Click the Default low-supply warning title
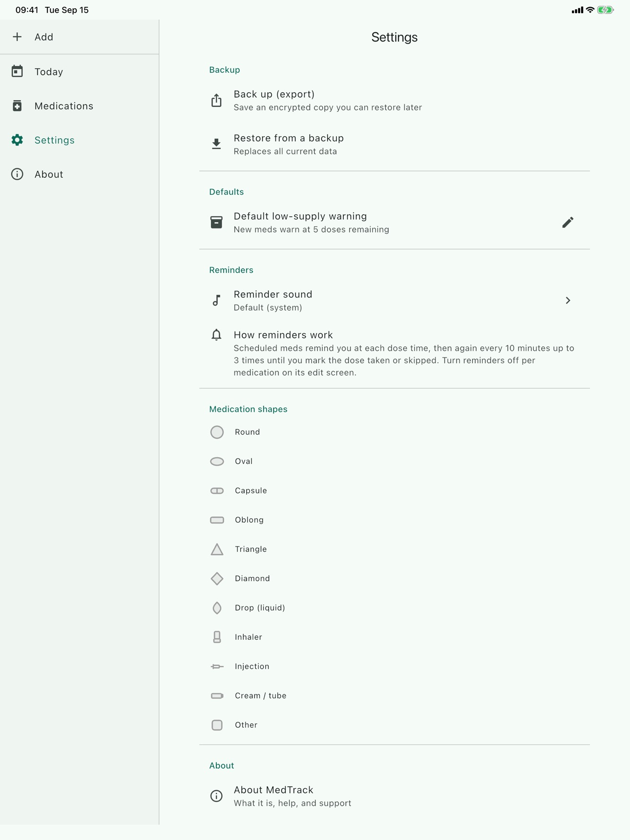Screen dimensions: 630x840 click(300, 216)
